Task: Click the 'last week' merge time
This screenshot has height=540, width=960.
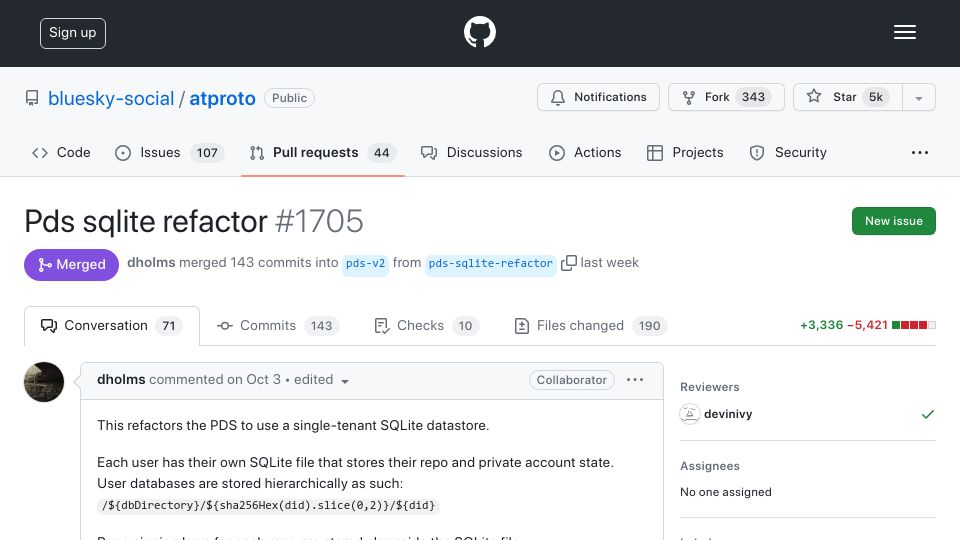Action: (x=609, y=263)
